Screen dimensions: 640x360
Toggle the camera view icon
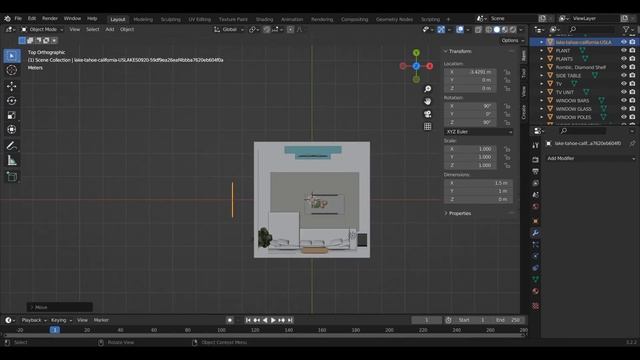coord(427,114)
